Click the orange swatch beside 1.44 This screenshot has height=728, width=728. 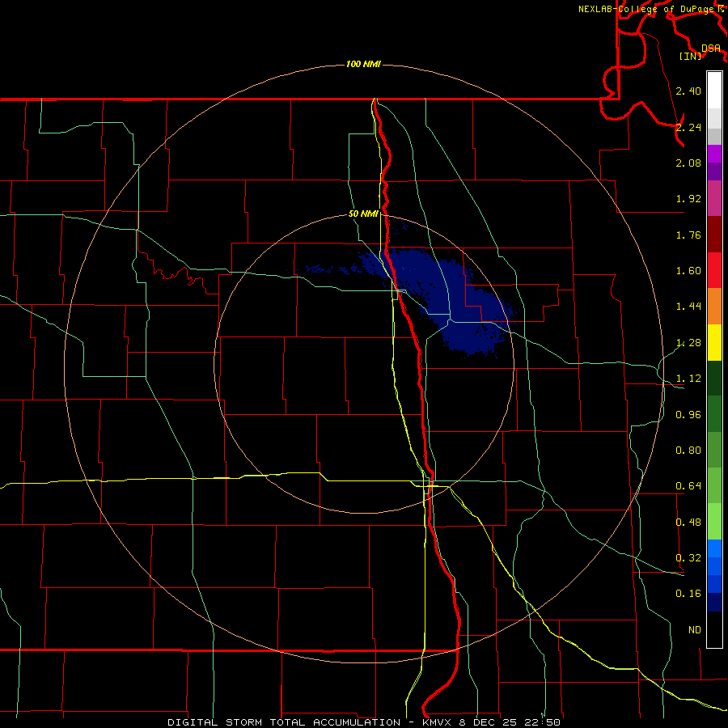click(x=714, y=307)
